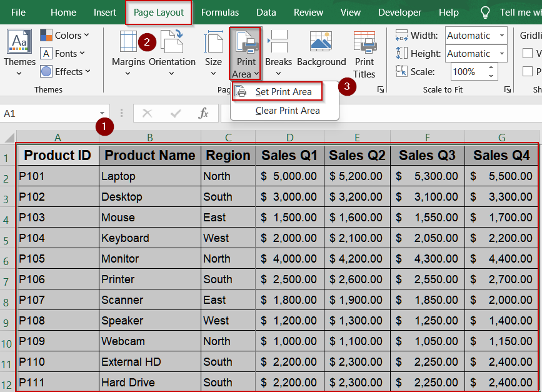Switch to the Formulas tab
This screenshot has width=542, height=392.
pos(220,12)
